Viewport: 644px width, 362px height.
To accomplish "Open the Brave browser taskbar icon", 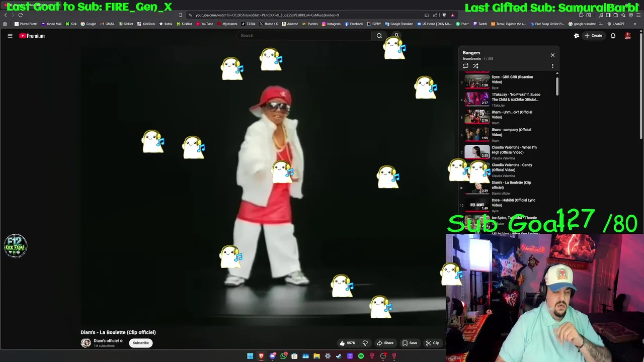I will [261, 356].
